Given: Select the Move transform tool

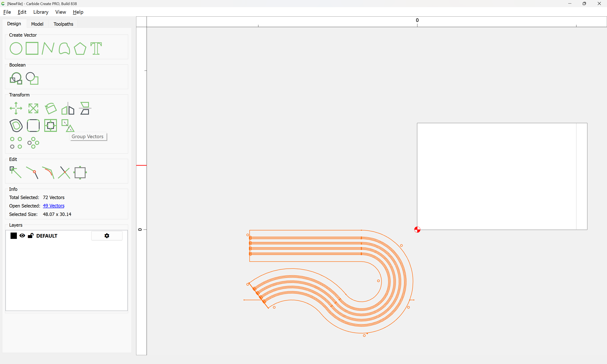Looking at the screenshot, I should [16, 108].
